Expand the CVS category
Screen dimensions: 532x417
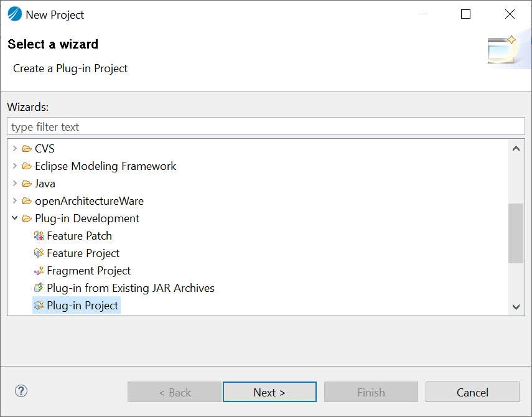click(15, 149)
